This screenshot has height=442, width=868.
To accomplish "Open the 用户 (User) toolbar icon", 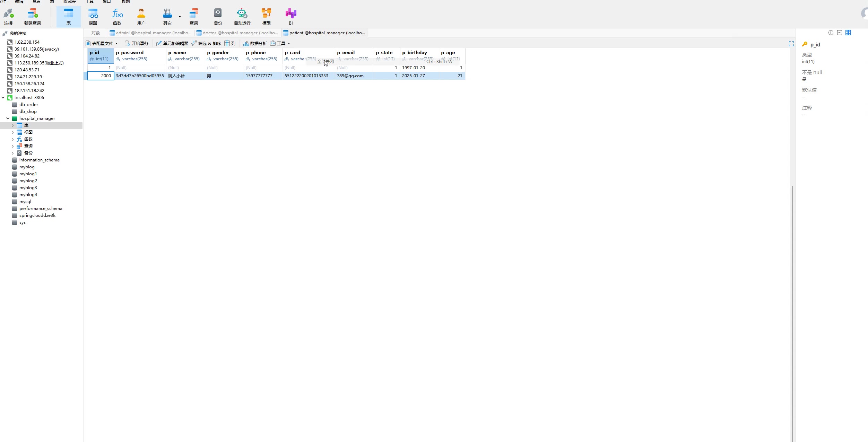I will point(141,16).
